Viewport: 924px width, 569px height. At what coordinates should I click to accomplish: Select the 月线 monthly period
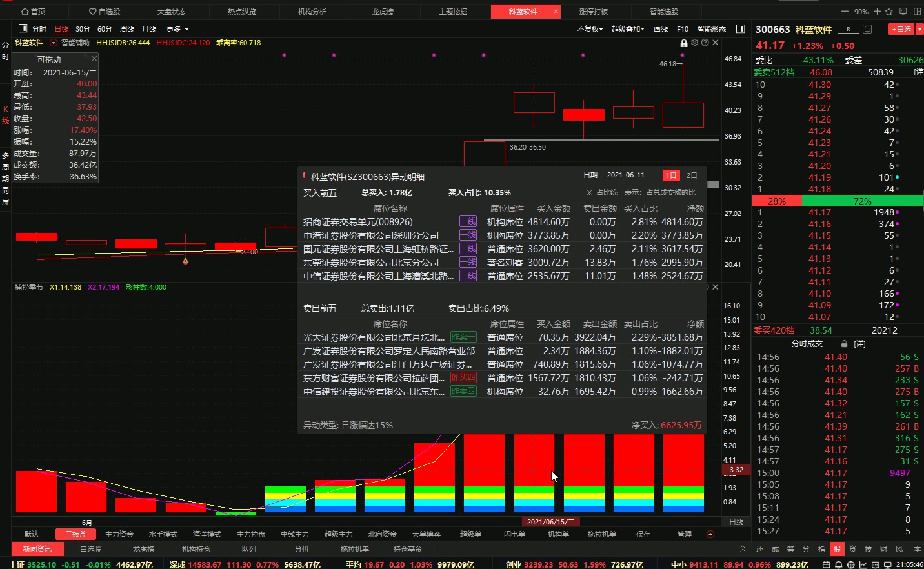point(149,29)
